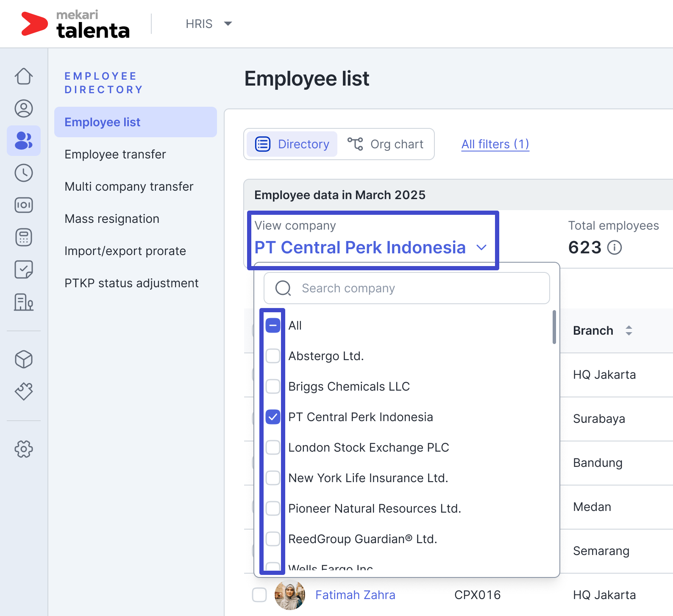This screenshot has height=616, width=673.
Task: Click the Branch column header
Action: (593, 330)
